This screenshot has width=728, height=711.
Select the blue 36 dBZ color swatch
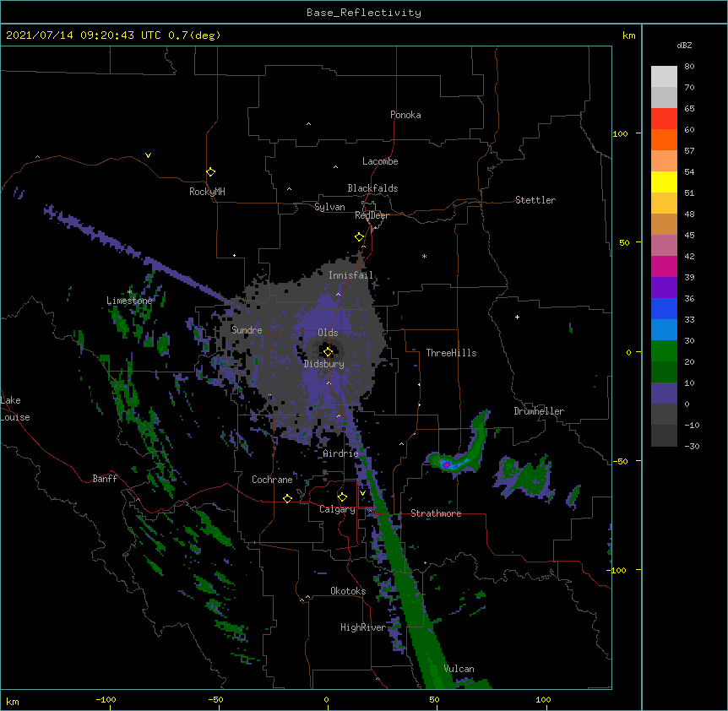pos(664,308)
